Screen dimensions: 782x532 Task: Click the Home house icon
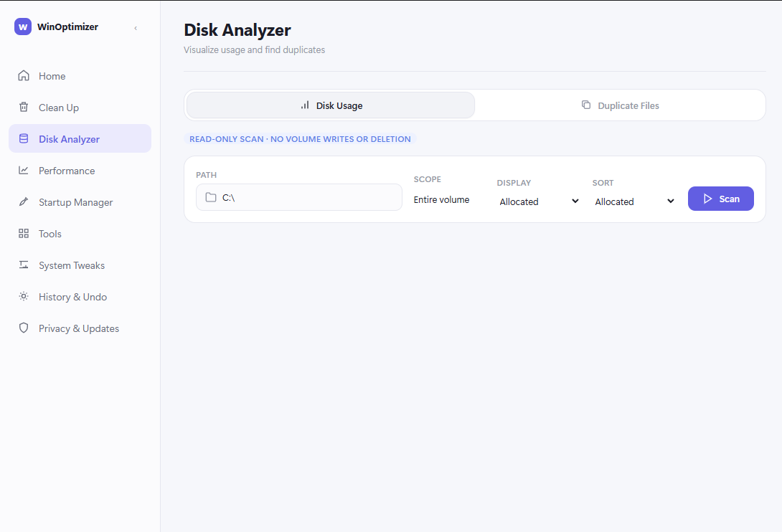coord(24,76)
